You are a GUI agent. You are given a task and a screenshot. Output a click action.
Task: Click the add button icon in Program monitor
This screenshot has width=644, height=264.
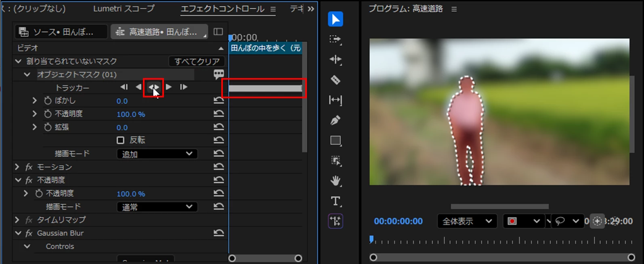click(x=597, y=221)
